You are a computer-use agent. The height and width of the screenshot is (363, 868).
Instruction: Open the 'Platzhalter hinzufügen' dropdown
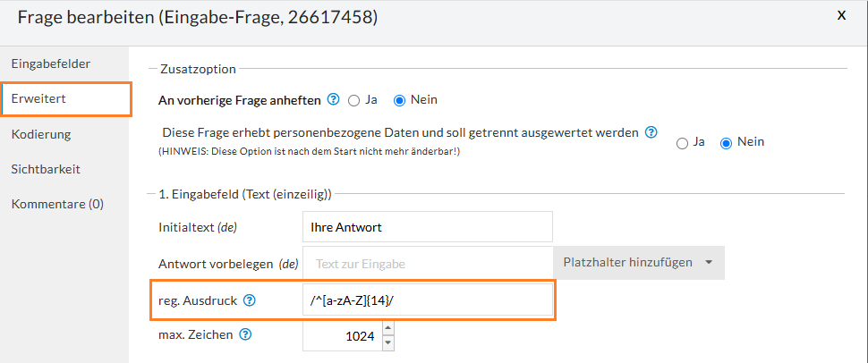638,263
